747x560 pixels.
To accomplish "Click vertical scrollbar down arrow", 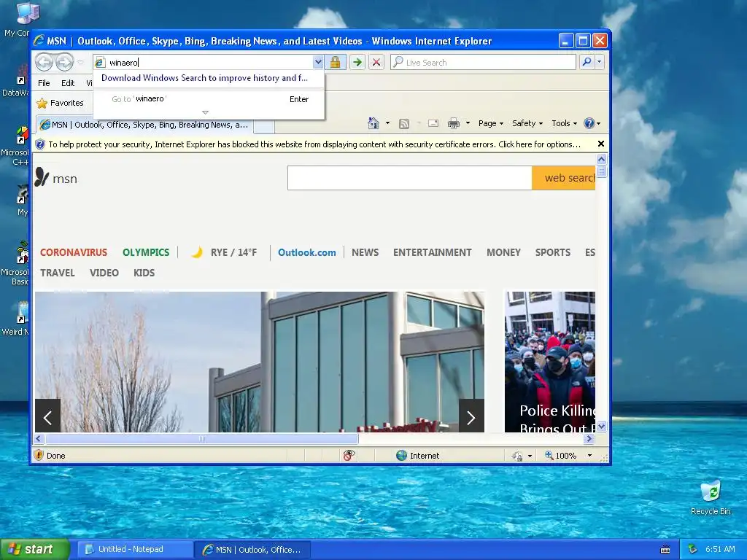I will (x=601, y=427).
